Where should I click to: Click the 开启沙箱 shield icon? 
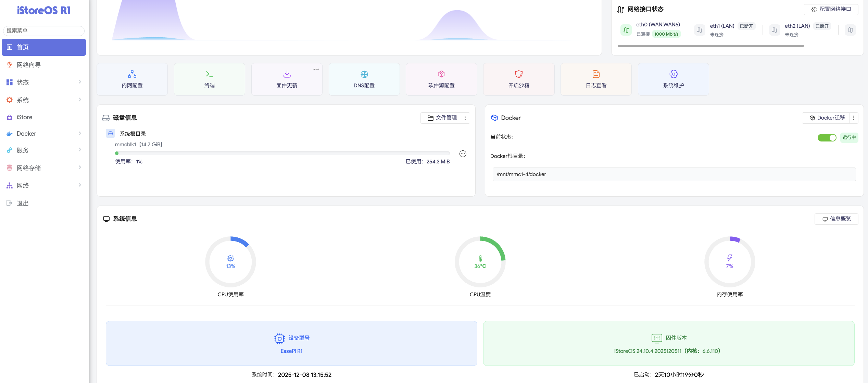pyautogui.click(x=519, y=74)
